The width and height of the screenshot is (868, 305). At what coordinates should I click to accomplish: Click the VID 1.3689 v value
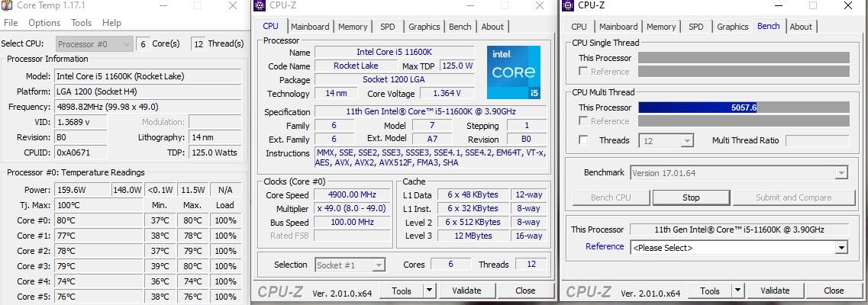coord(81,121)
